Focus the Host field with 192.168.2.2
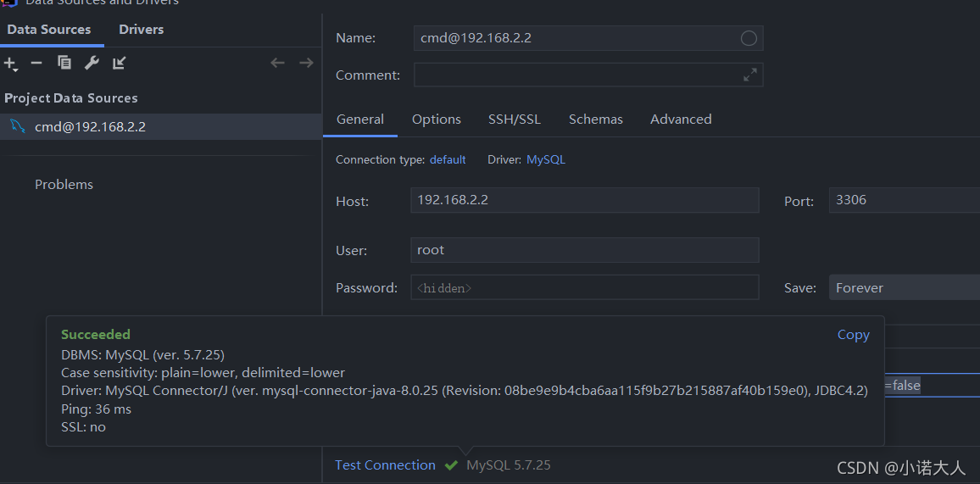Image resolution: width=980 pixels, height=484 pixels. pos(584,201)
